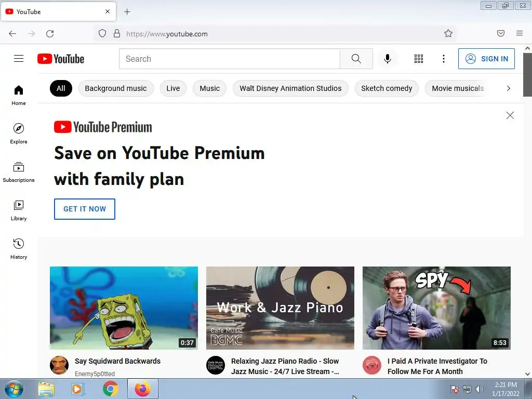This screenshot has width=532, height=399.
Task: Reload the page in Firefox
Action: pos(50,34)
